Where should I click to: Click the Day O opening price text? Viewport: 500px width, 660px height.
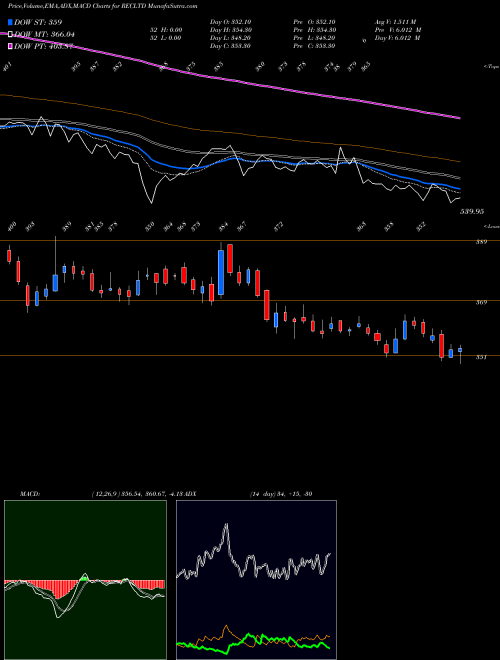[230, 22]
